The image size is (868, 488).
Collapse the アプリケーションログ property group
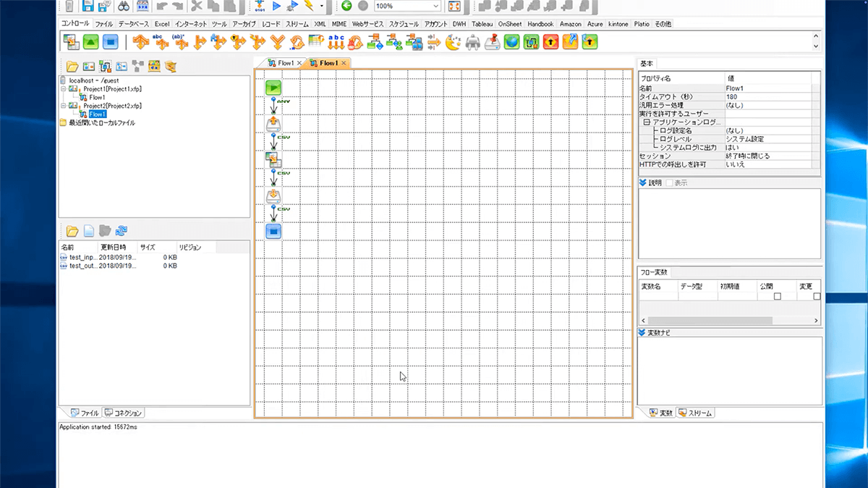tap(647, 122)
